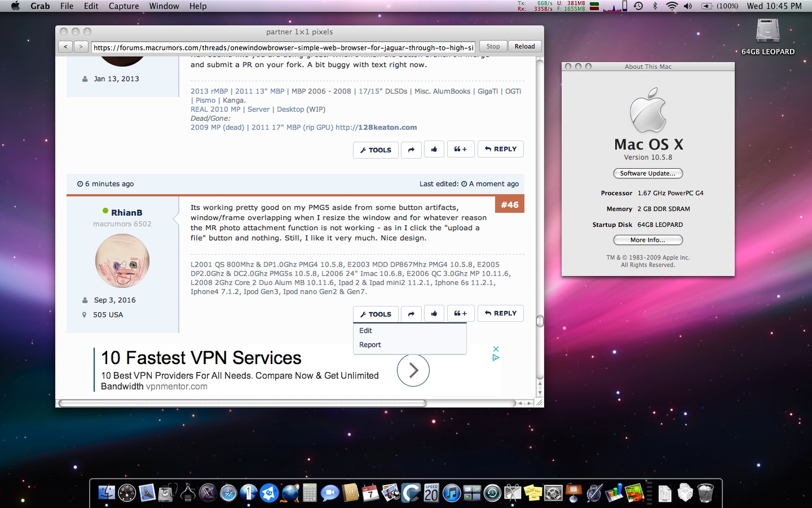
Task: Open volume control in menu bar
Action: pyautogui.click(x=688, y=6)
